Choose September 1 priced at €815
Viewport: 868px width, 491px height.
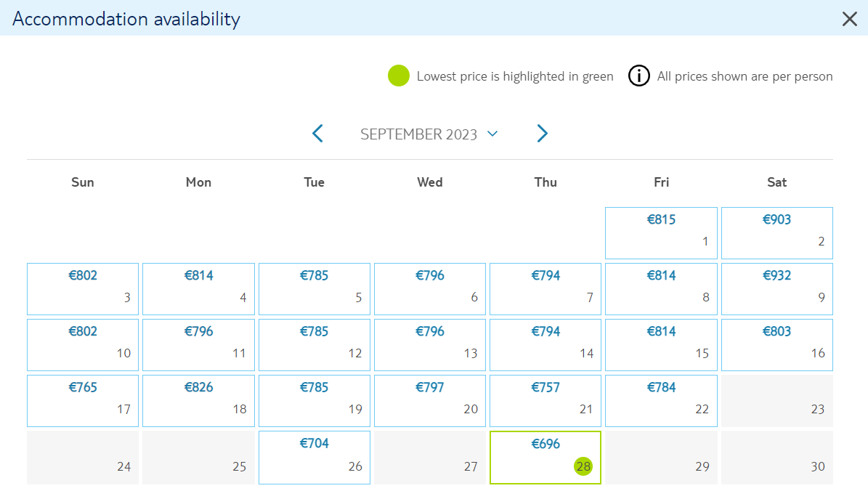pyautogui.click(x=661, y=233)
